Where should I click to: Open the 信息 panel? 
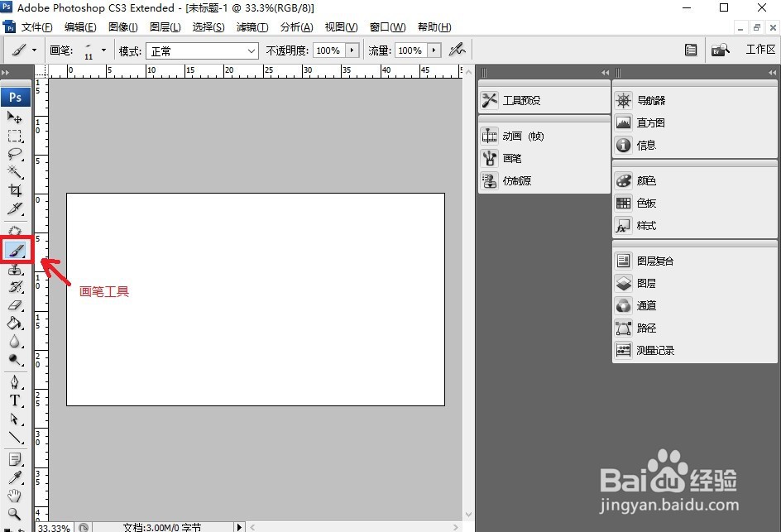click(694, 145)
